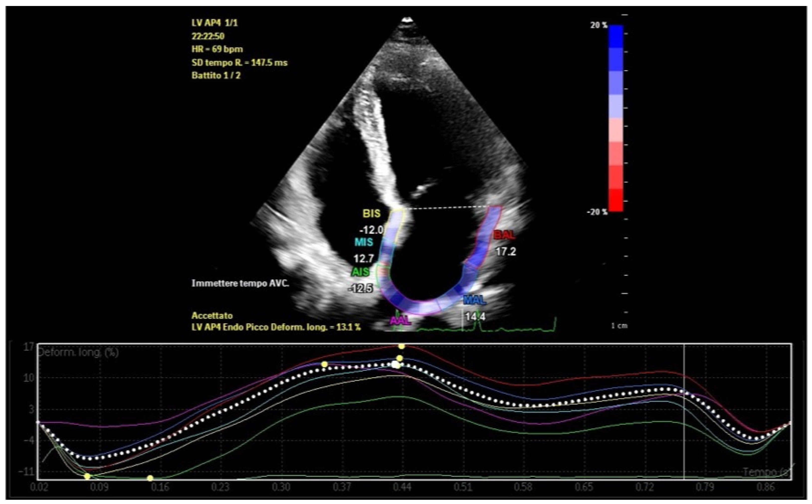The height and width of the screenshot is (504, 812).
Task: Click the white peak marker on dotted curve
Action: coord(395,364)
